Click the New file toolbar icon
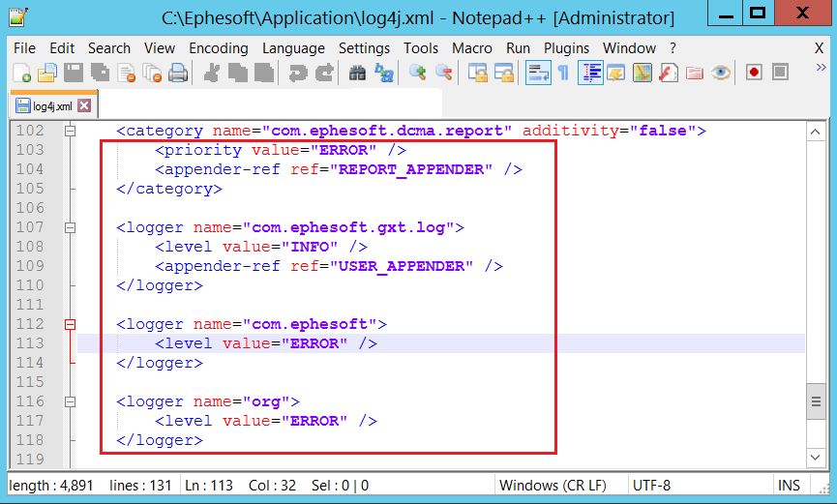This screenshot has width=837, height=504. pyautogui.click(x=21, y=73)
